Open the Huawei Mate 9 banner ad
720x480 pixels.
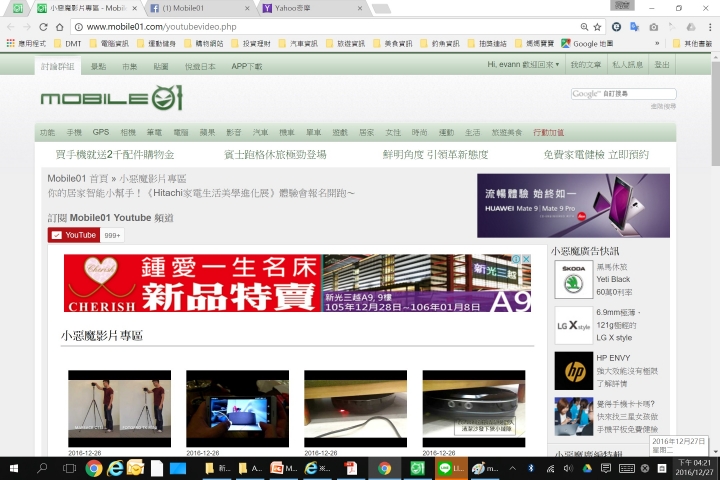(573, 205)
